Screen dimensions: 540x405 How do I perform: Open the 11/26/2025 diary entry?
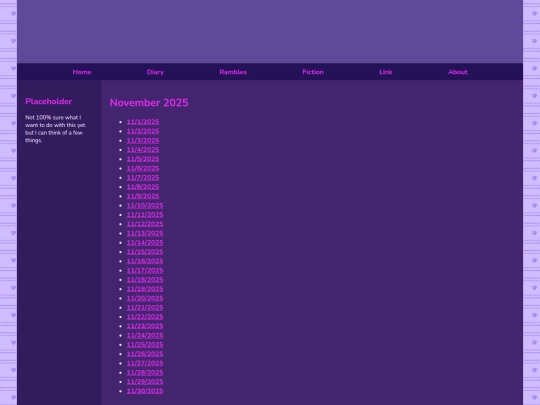(x=145, y=354)
